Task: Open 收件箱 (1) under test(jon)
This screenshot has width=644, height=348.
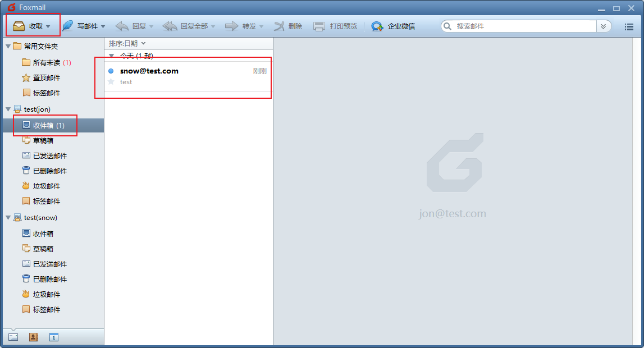Action: 53,125
